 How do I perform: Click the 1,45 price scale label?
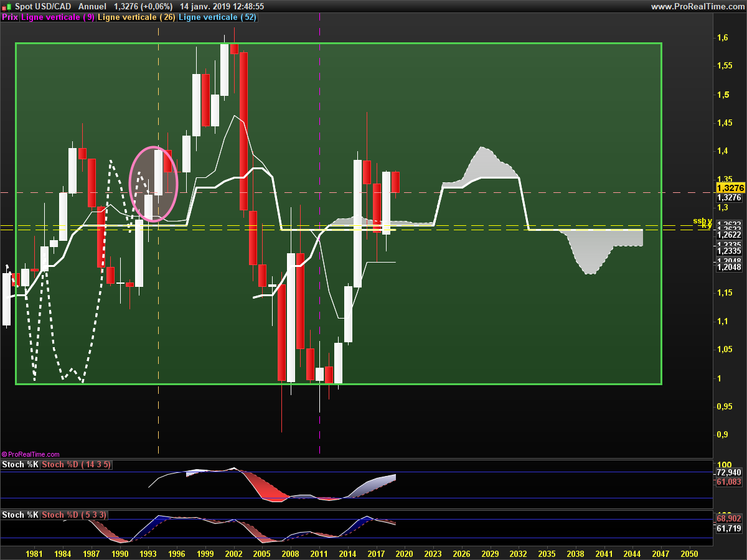(x=725, y=123)
